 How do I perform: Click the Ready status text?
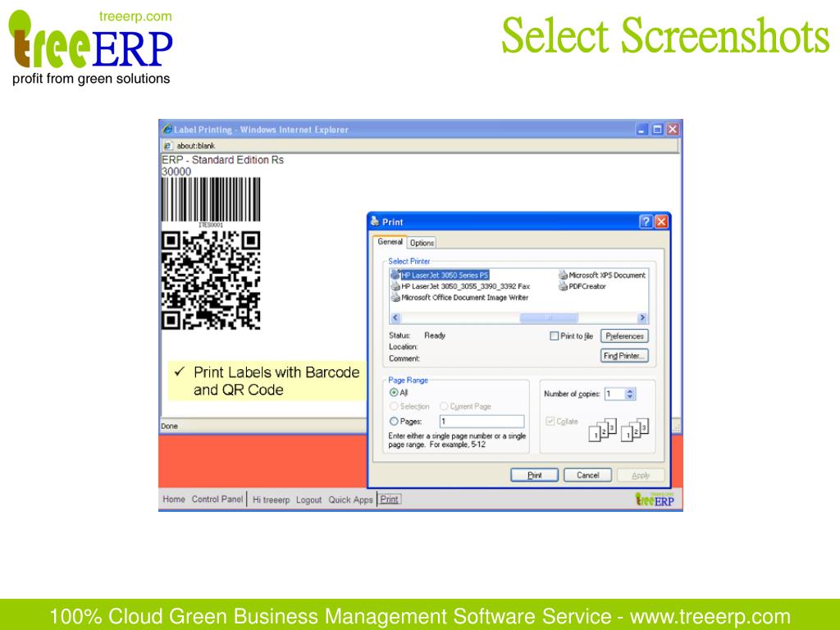click(435, 336)
